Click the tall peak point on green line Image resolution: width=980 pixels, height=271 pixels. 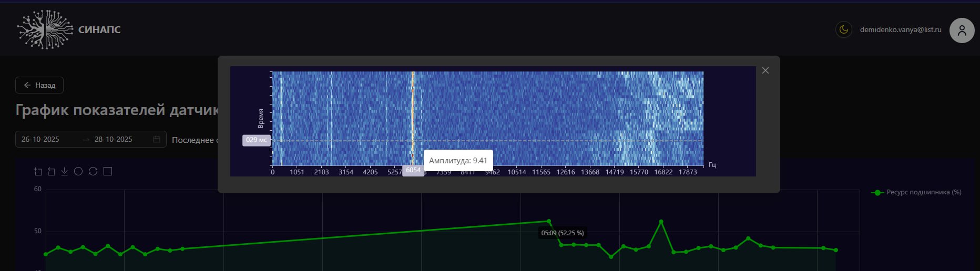pyautogui.click(x=661, y=222)
